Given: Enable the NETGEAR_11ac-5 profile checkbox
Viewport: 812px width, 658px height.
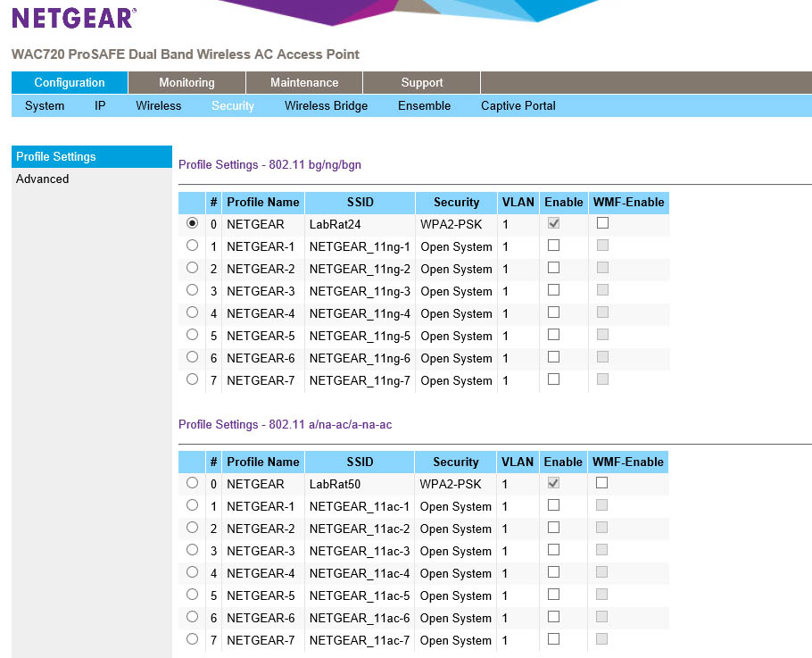Looking at the screenshot, I should pyautogui.click(x=553, y=594).
